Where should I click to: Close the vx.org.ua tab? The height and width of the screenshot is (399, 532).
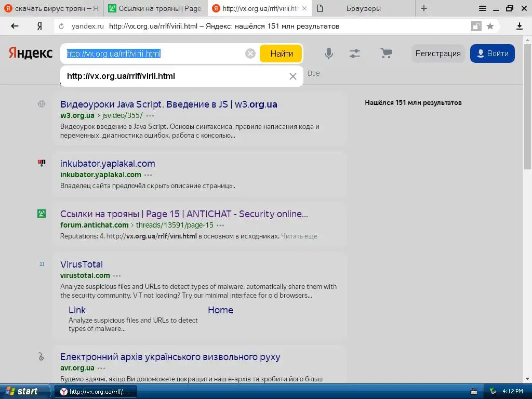[x=304, y=8]
